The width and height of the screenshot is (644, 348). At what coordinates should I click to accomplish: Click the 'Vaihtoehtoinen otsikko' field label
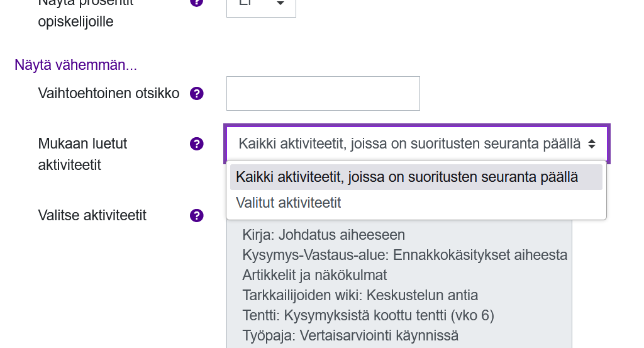[109, 94]
